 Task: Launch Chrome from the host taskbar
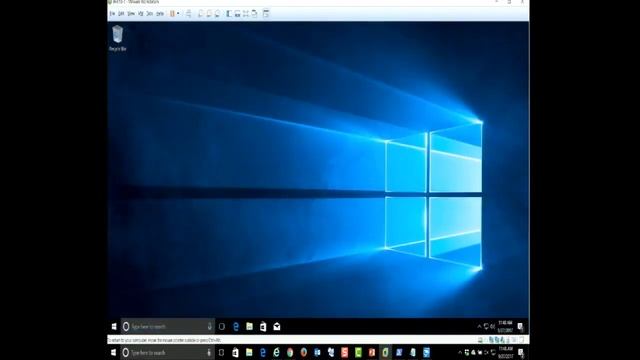pos(290,353)
